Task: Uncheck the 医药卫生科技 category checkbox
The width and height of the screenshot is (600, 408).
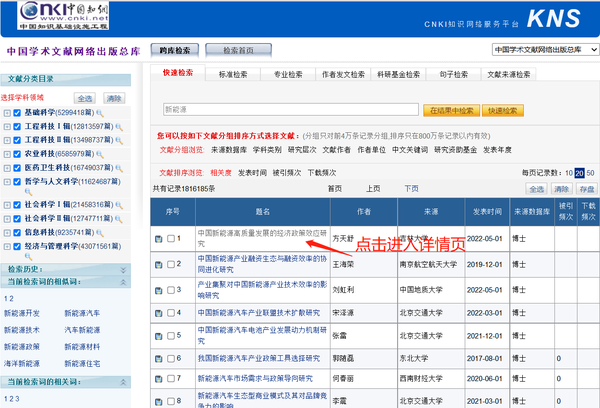Action: 17,168
